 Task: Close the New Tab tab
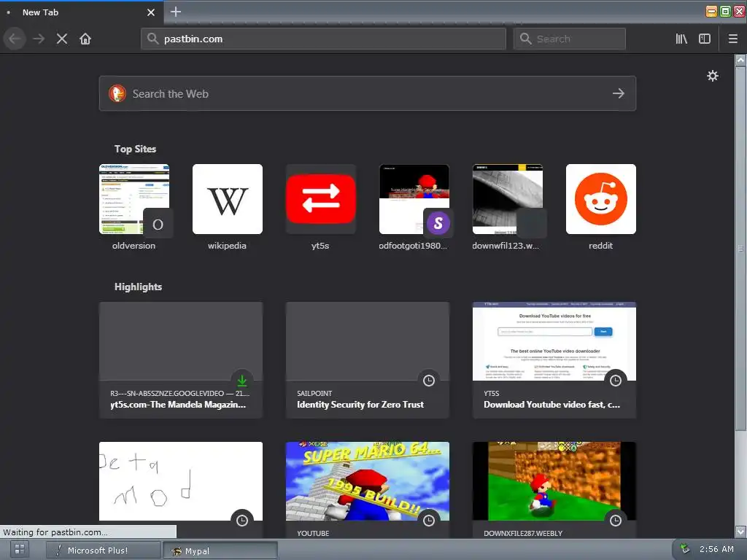pos(151,12)
